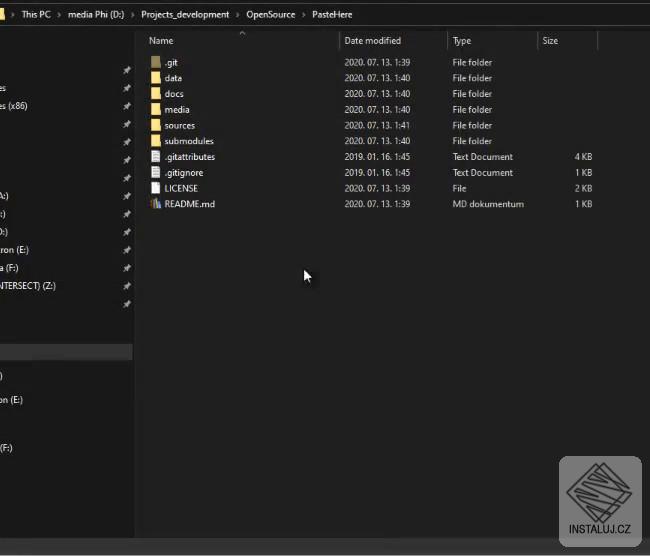Select the .gitignore file name

pos(184,173)
